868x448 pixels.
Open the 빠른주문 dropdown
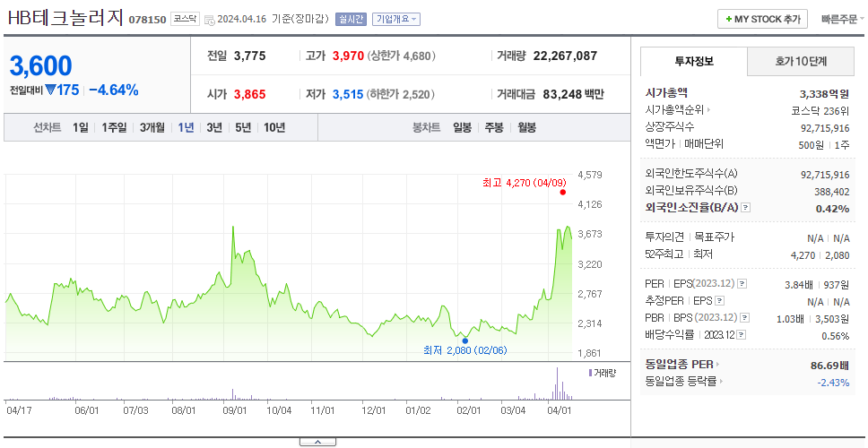pos(843,19)
